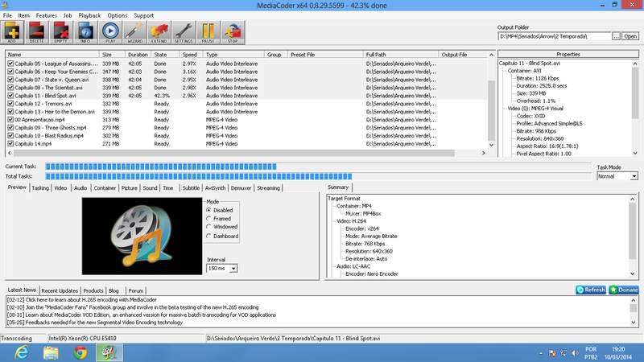Click the MediaCoder preview logo image
Viewport: 644px width, 362px height.
tap(142, 236)
